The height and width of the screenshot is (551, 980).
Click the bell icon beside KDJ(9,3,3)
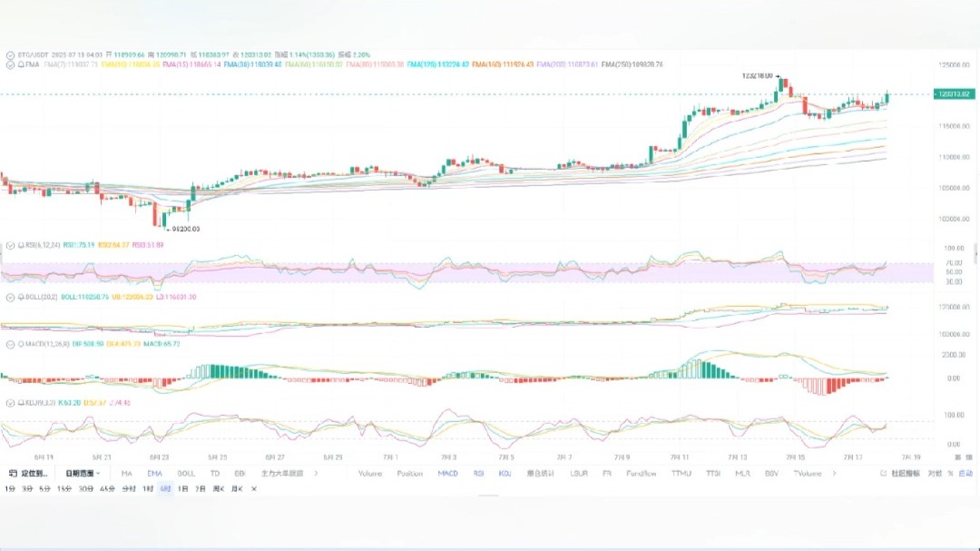pyautogui.click(x=21, y=403)
